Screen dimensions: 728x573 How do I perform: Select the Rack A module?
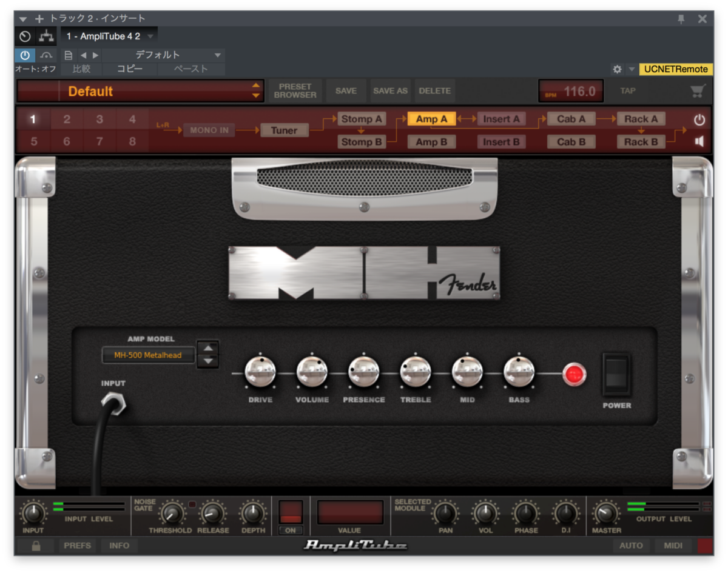click(641, 119)
